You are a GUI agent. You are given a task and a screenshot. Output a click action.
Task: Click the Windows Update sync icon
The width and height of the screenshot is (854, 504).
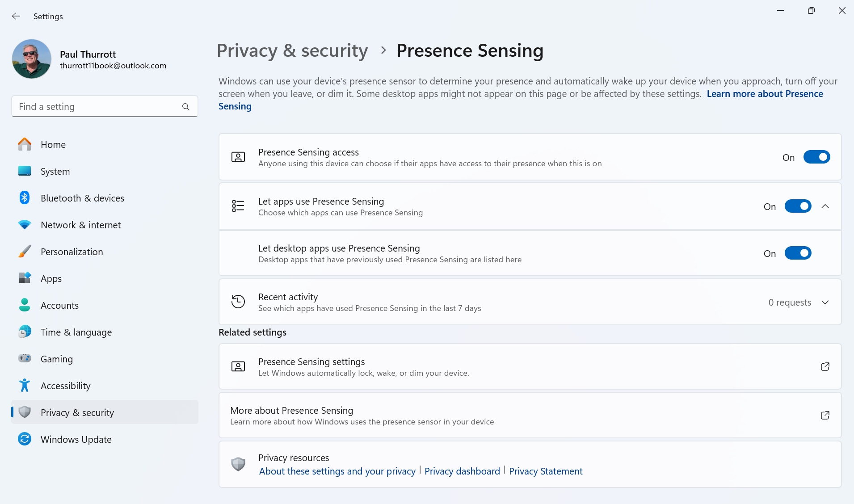(x=25, y=439)
